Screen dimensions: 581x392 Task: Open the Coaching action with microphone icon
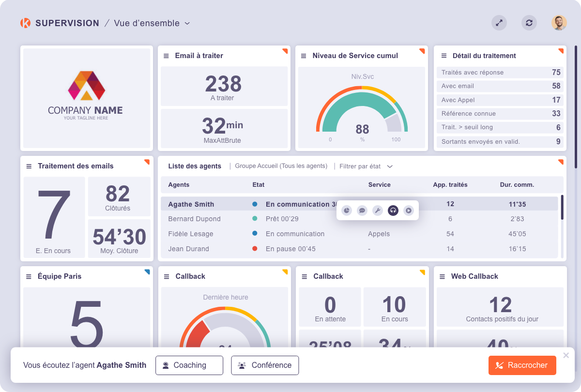pyautogui.click(x=189, y=365)
